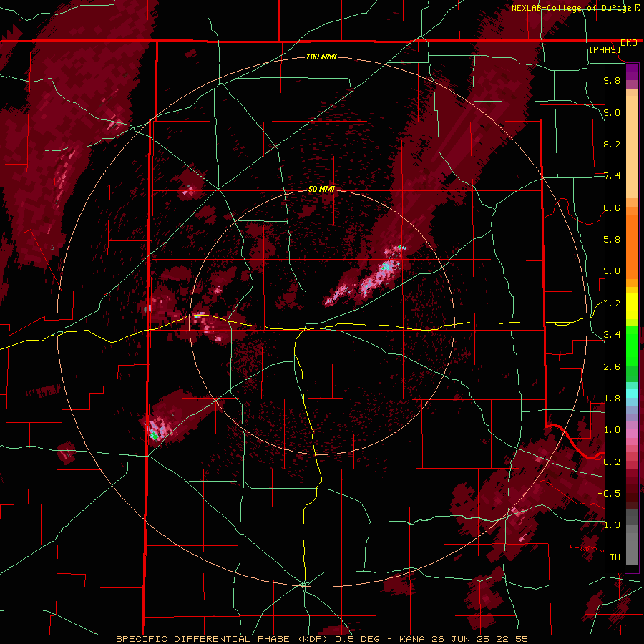644x644 pixels.
Task: Click the 9.8 value on the color scale
Action: [612, 80]
